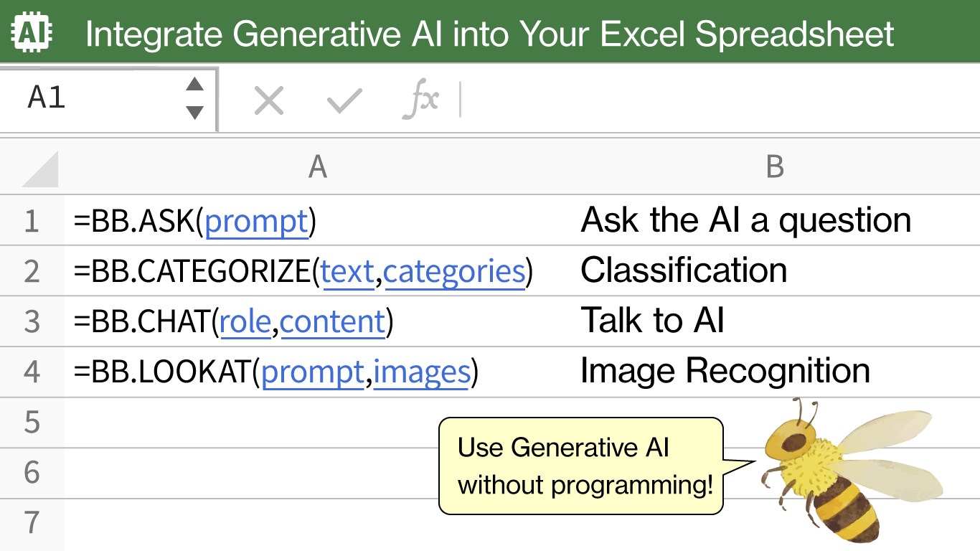Click the Use Generative AI speech bubble
Viewport: 980px width, 551px height.
point(581,466)
